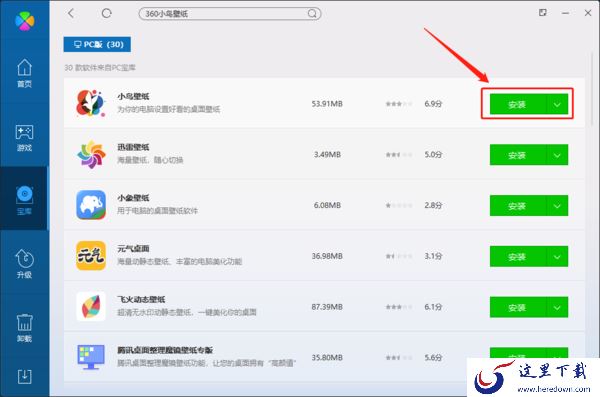
Task: Open the 卸载 uninstall section
Action: tap(24, 328)
